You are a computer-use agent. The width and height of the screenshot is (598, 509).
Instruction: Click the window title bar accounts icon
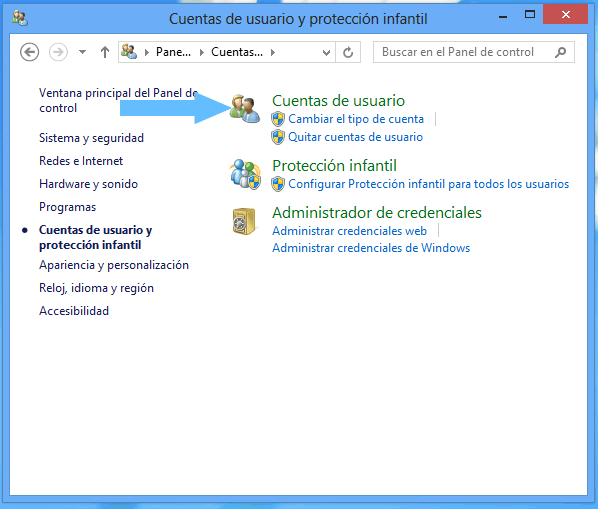pyautogui.click(x=19, y=18)
